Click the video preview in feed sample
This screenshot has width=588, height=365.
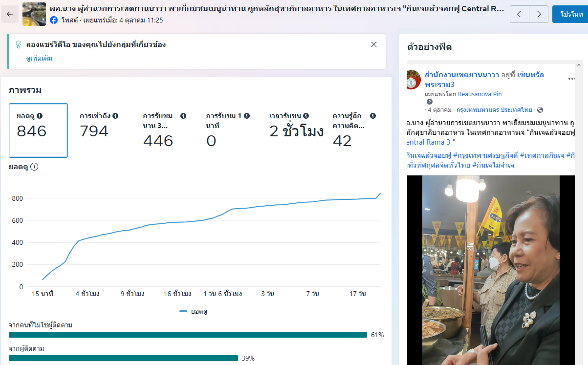pyautogui.click(x=491, y=269)
